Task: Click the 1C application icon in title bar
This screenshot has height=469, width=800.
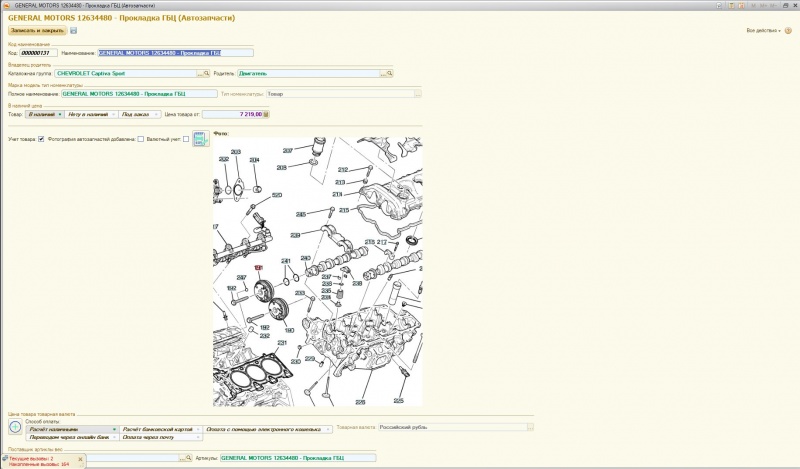Action: point(6,5)
